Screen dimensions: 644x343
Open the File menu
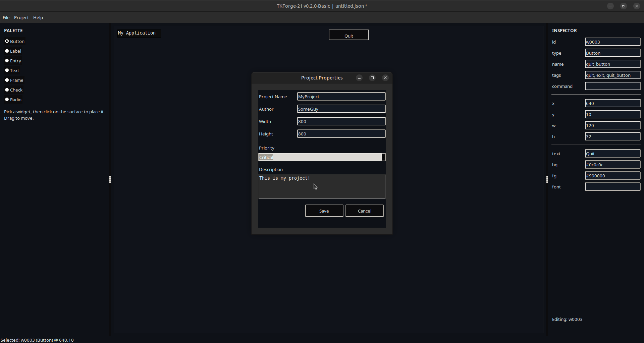(6, 17)
